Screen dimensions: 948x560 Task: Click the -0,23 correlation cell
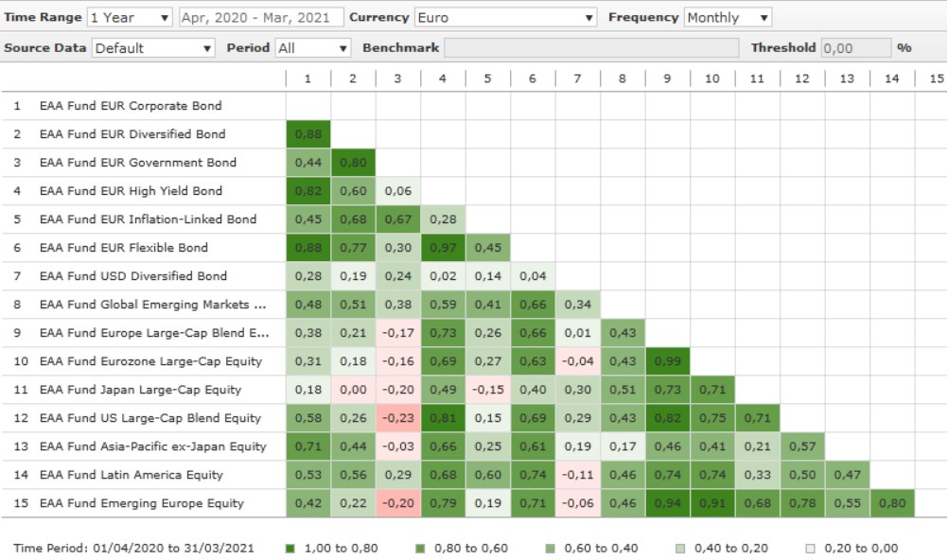pyautogui.click(x=397, y=418)
